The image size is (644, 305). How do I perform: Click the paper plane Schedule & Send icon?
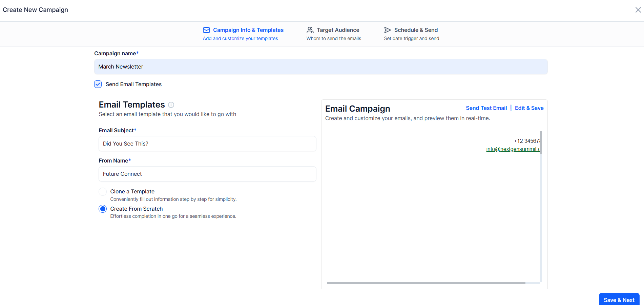coord(388,30)
